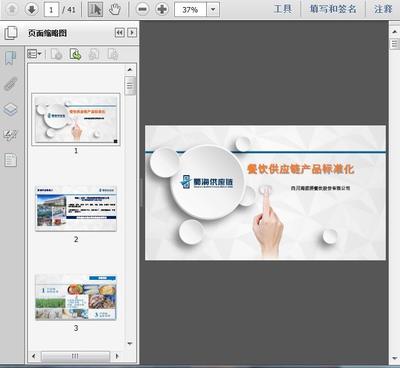Click the greyed delete pages icon
This screenshot has width=400, height=368.
(x=57, y=54)
